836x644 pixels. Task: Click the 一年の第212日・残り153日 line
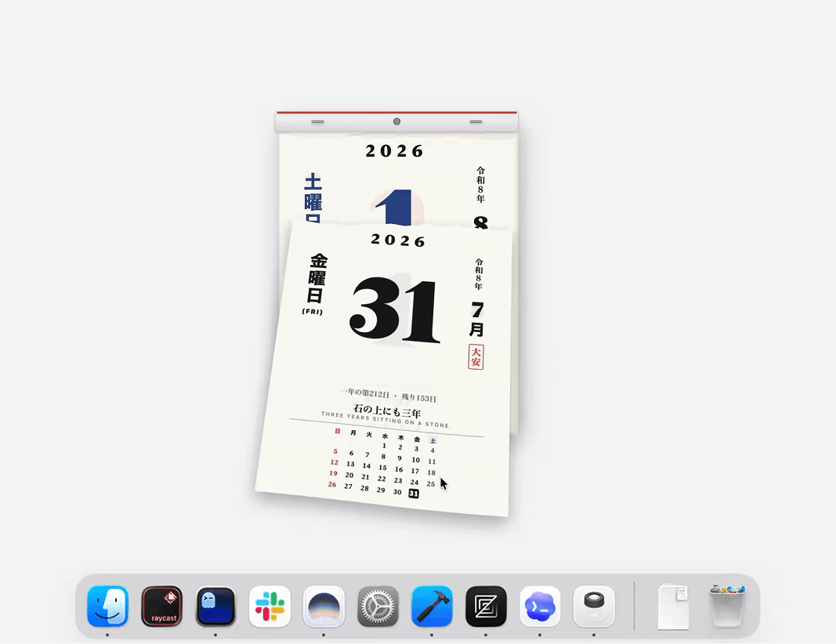point(389,395)
